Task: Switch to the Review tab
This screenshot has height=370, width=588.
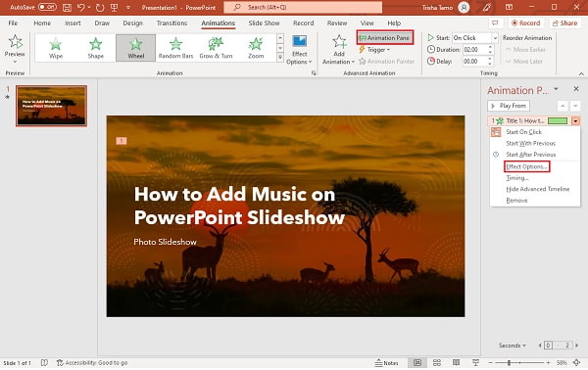Action: pos(337,23)
